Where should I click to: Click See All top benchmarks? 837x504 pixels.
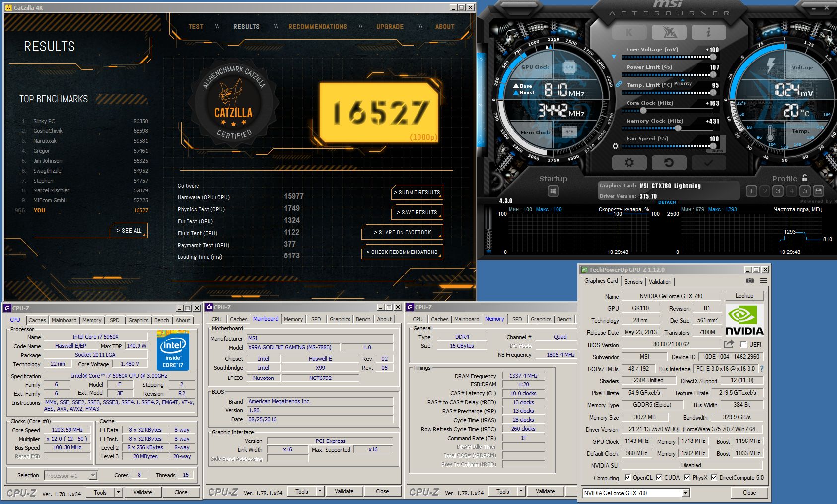tap(129, 231)
